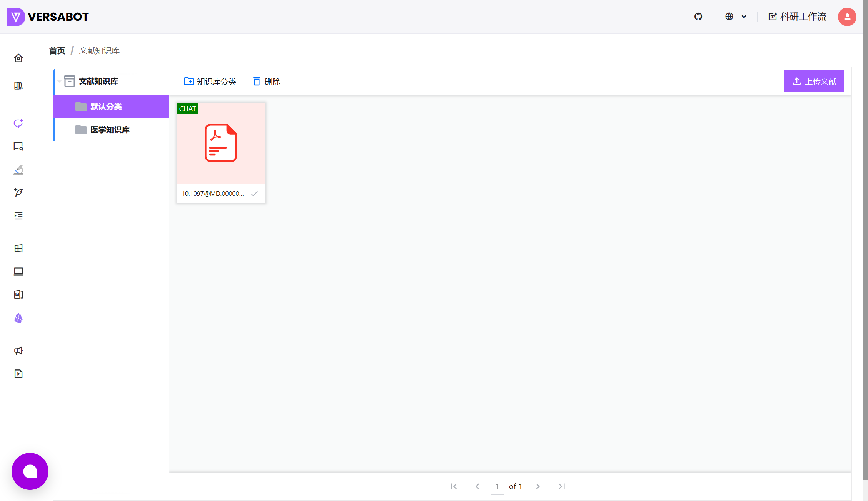Open the GitHub icon link
Viewport: 868px width, 501px height.
698,17
